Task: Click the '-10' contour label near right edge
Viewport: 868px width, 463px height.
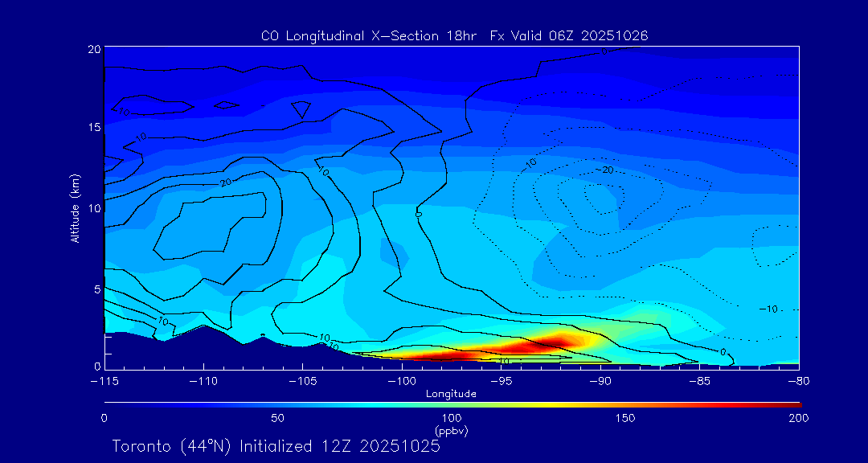Action: pyautogui.click(x=768, y=309)
